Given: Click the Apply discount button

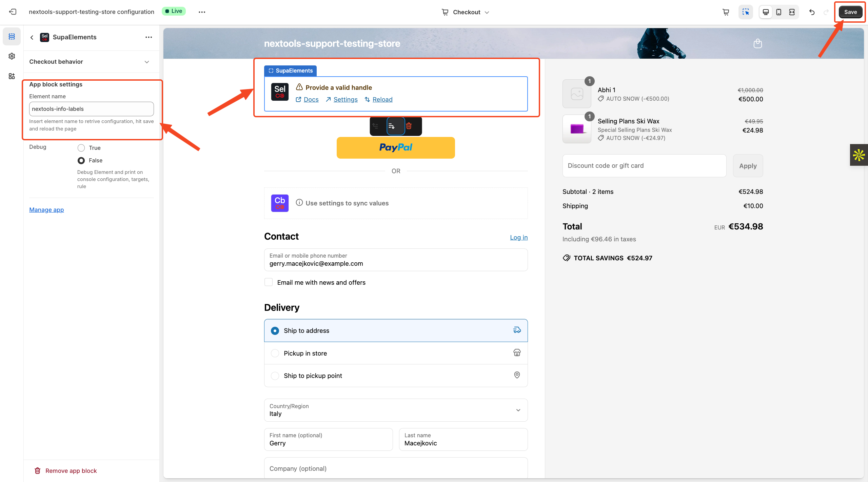Looking at the screenshot, I should tap(748, 166).
